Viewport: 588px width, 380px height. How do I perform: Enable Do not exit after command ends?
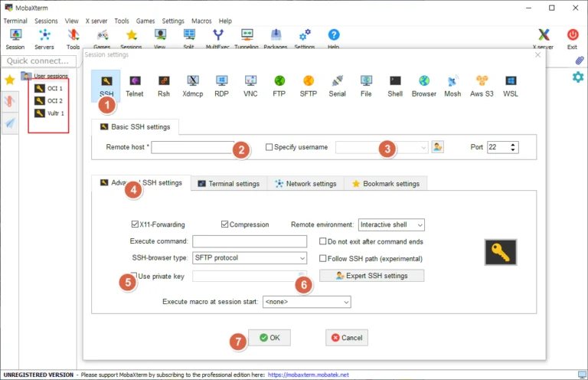coord(322,241)
